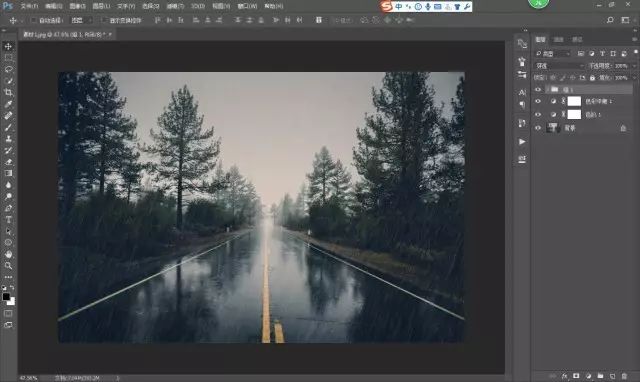Image resolution: width=640 pixels, height=382 pixels.
Task: Switch to the Paths tab
Action: click(577, 40)
